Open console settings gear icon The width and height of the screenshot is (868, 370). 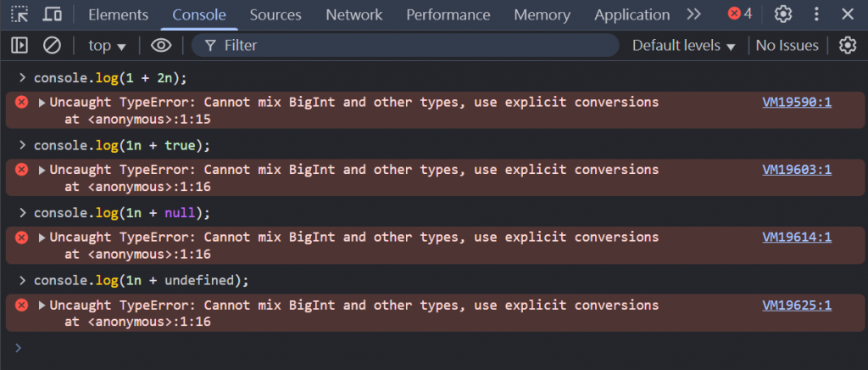point(847,46)
